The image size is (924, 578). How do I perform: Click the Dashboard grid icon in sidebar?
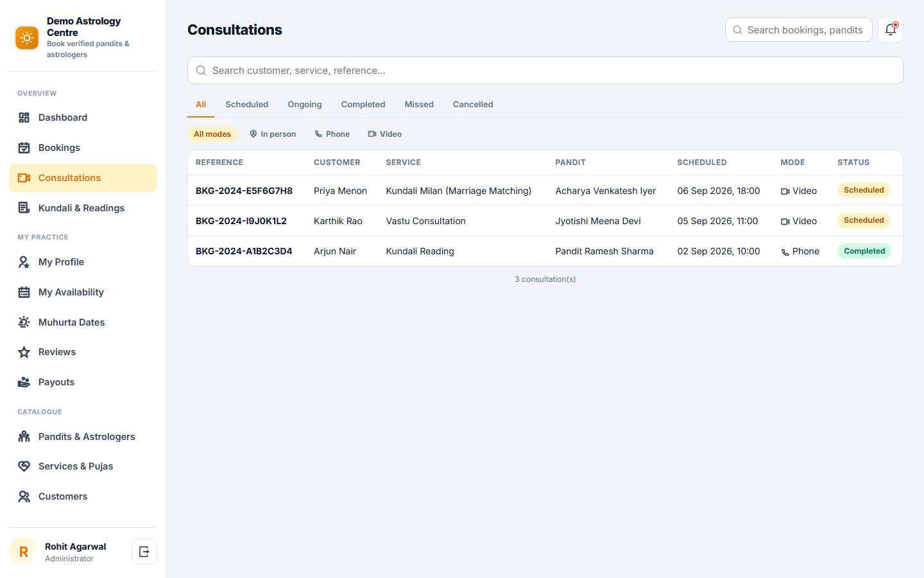(24, 118)
